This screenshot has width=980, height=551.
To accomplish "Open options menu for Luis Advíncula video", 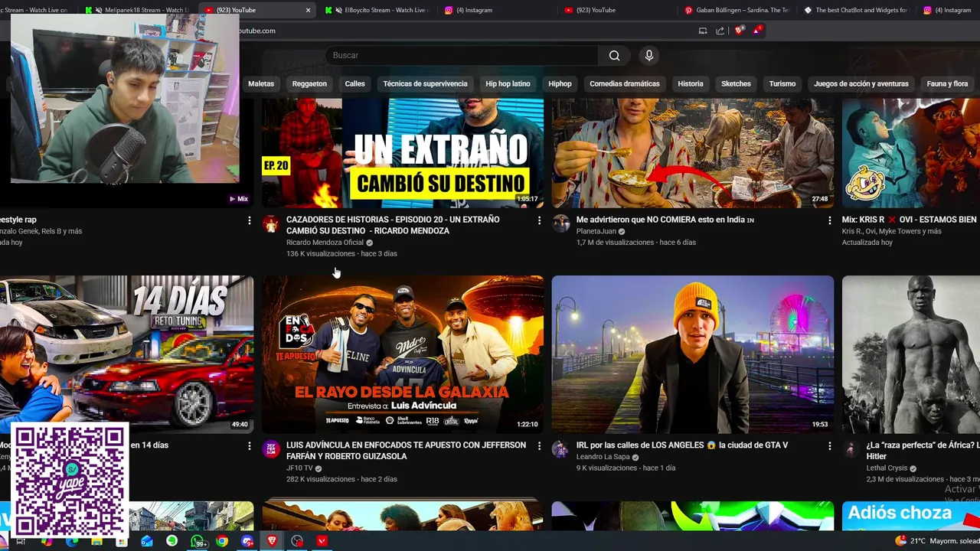I will (x=539, y=445).
